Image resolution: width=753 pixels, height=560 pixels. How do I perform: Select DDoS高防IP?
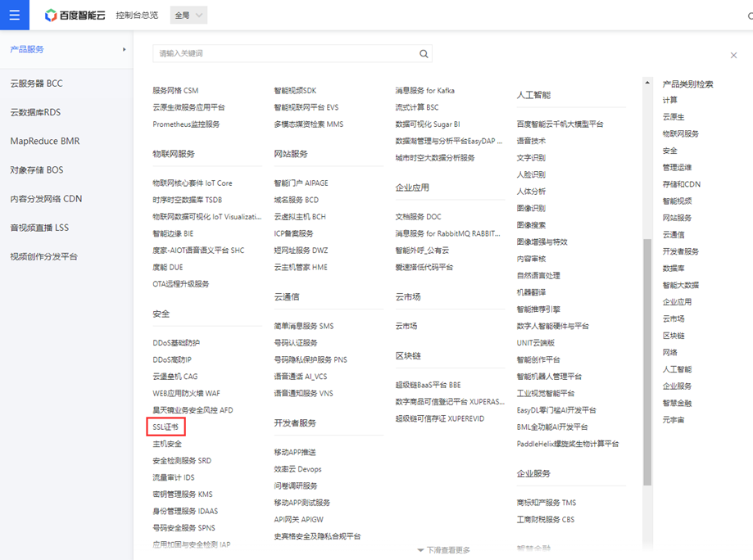172,360
